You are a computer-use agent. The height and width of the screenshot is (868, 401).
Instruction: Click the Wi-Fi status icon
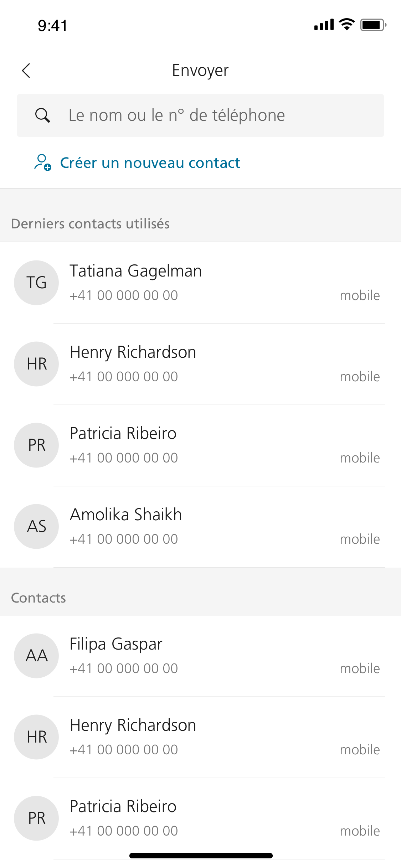pyautogui.click(x=346, y=25)
